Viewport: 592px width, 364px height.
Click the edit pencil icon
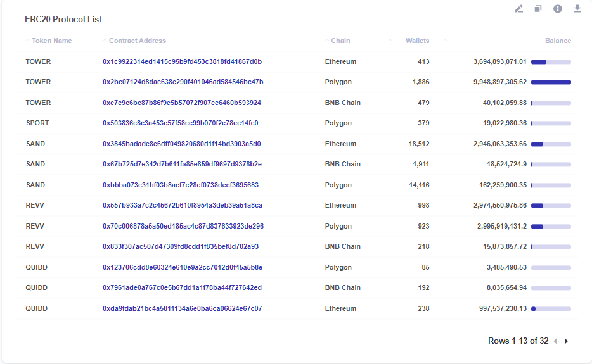[518, 9]
